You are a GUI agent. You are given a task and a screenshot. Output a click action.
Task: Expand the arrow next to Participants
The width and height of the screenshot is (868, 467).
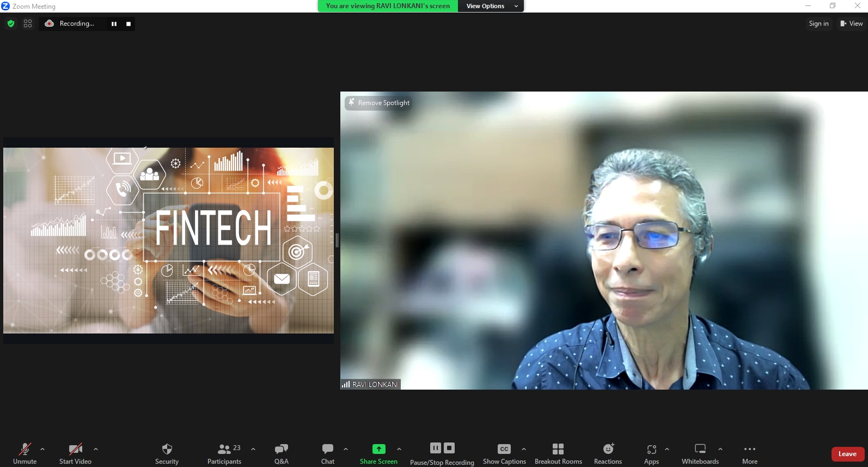253,449
